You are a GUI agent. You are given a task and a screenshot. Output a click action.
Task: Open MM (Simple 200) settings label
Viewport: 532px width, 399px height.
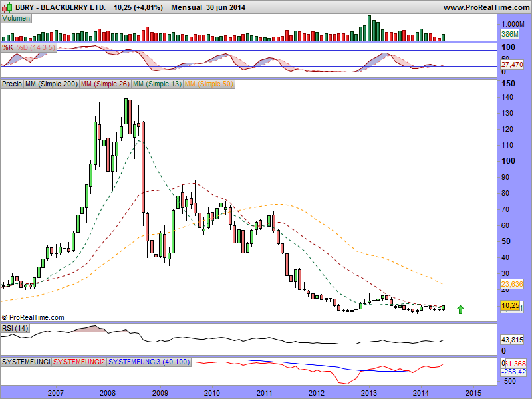tap(52, 84)
